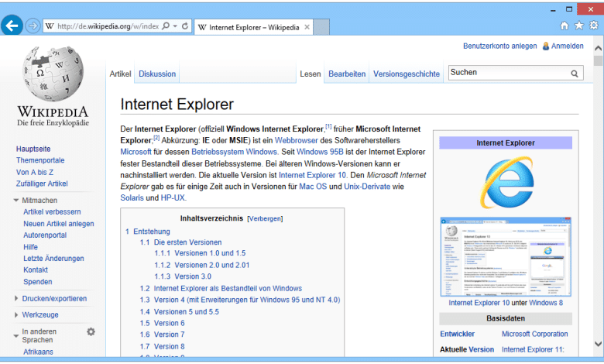Click the search magnifier in address bar
This screenshot has width=604, height=364.
[166, 26]
